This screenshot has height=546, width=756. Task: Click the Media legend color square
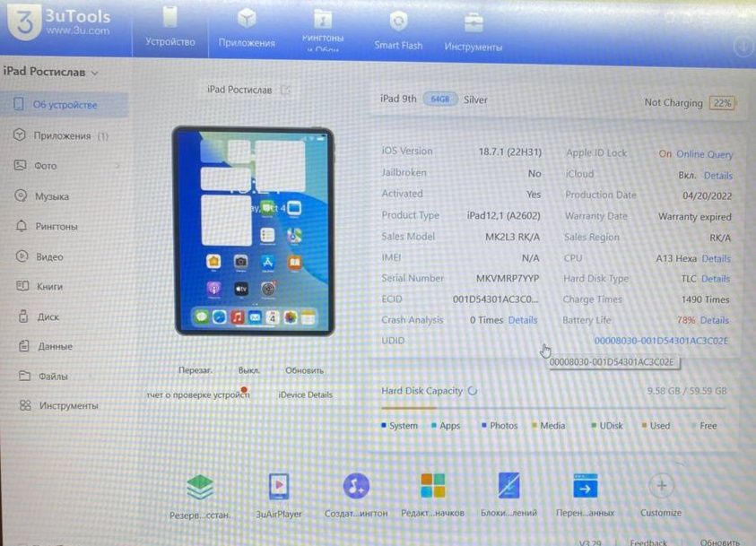(x=534, y=425)
